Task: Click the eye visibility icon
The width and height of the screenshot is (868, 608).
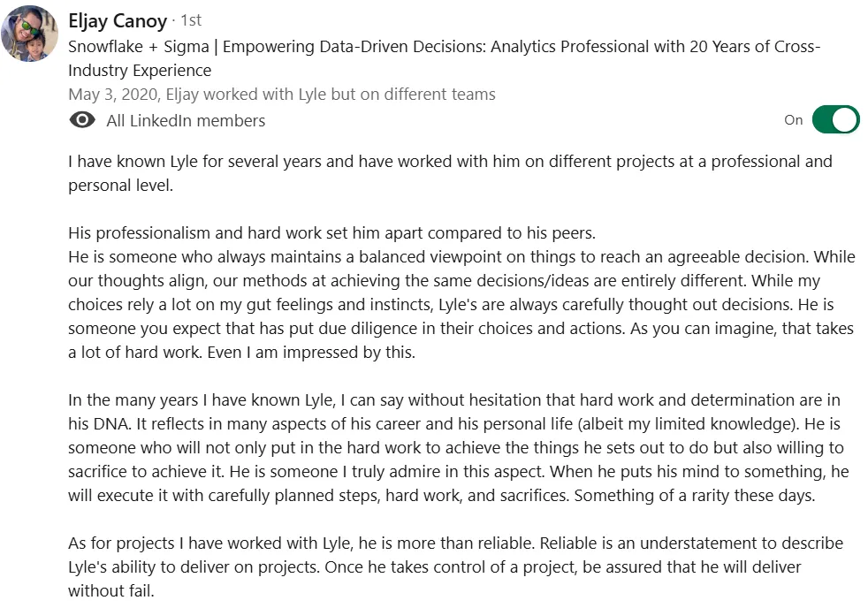Action: click(82, 120)
